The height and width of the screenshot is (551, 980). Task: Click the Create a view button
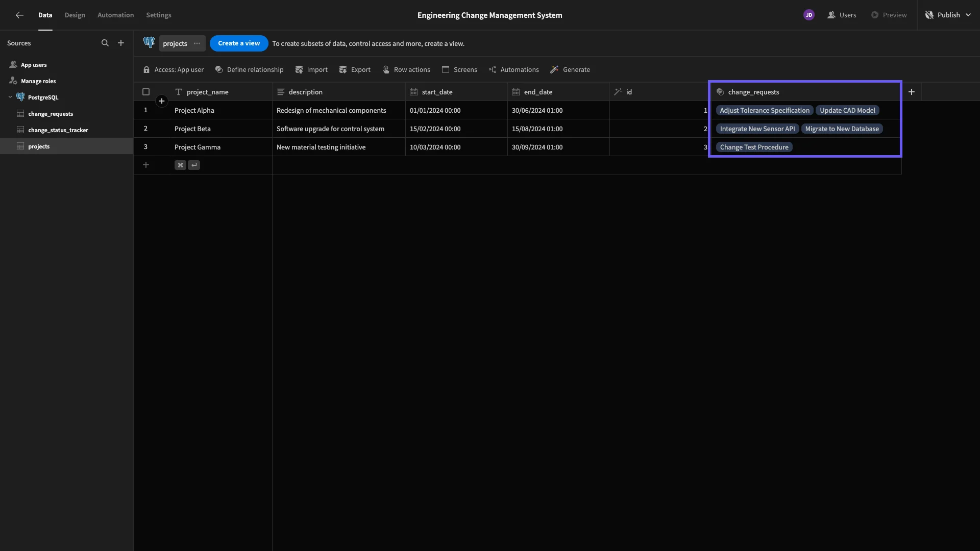click(x=239, y=43)
